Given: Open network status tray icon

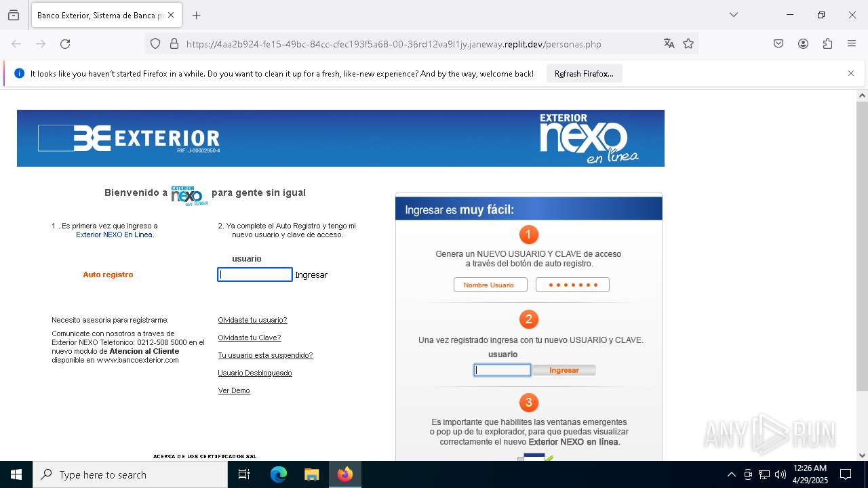Looking at the screenshot, I should tap(764, 474).
